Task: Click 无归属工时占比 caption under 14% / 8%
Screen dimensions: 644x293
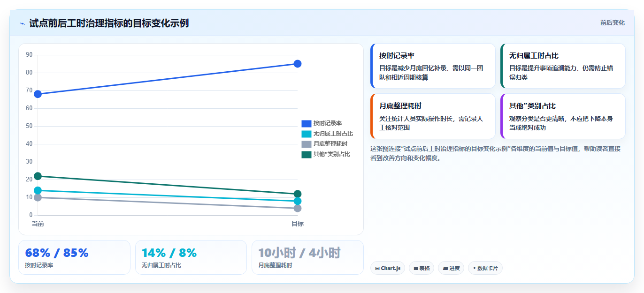Action: pos(161,265)
